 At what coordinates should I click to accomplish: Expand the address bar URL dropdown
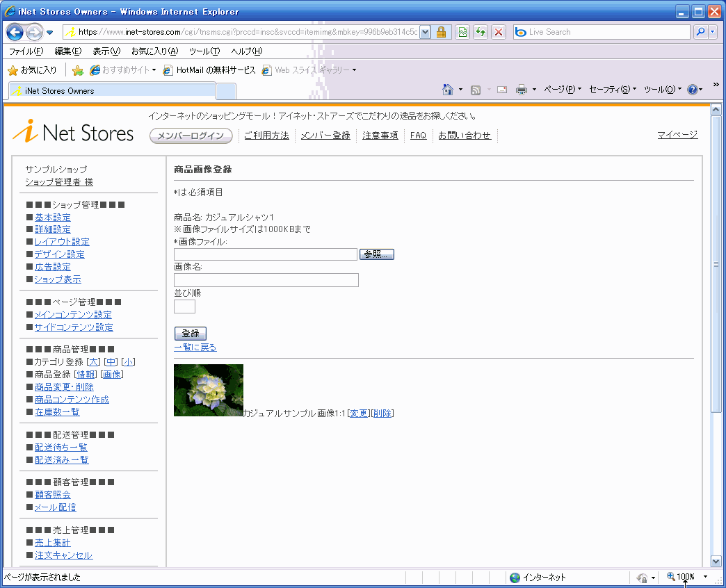click(425, 32)
